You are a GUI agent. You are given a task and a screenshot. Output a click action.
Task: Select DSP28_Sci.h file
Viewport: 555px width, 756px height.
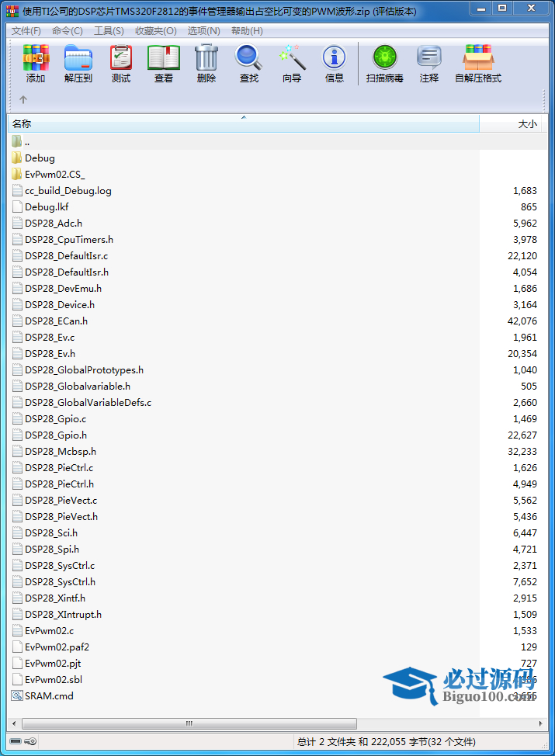51,532
